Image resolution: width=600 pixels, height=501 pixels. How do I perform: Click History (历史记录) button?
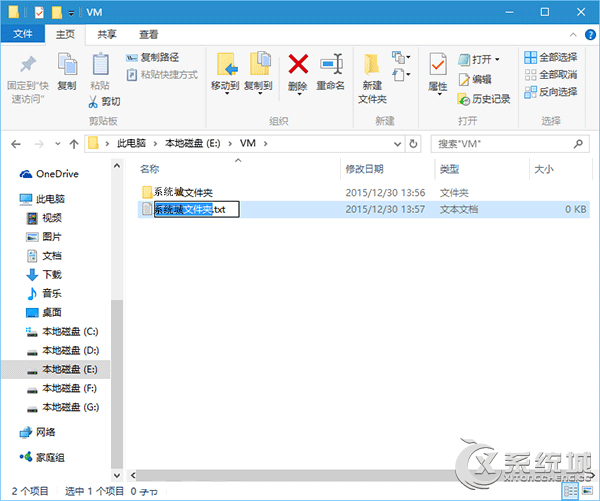[484, 99]
